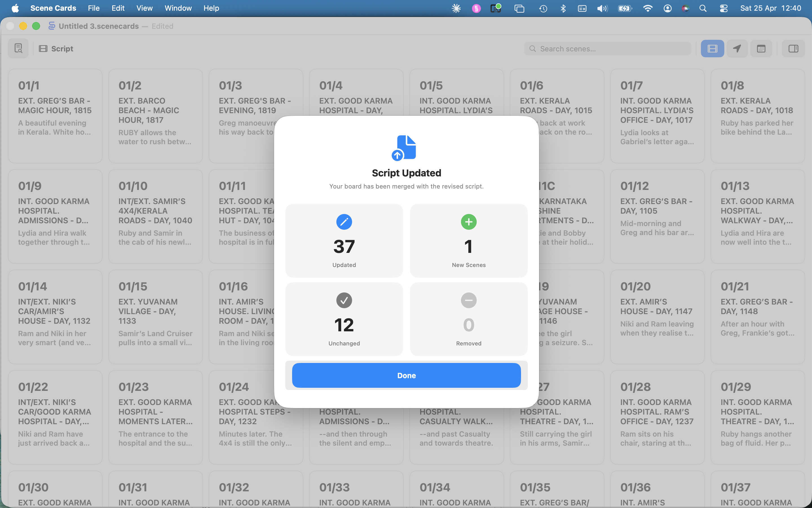
Task: Click the green plus New Scenes icon
Action: [x=469, y=222]
